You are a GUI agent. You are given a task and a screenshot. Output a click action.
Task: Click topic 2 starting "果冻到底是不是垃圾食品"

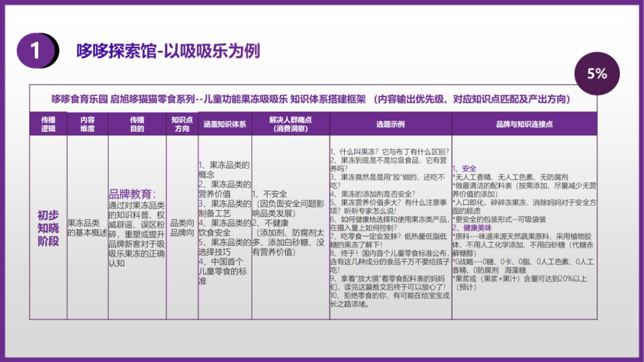point(389,165)
